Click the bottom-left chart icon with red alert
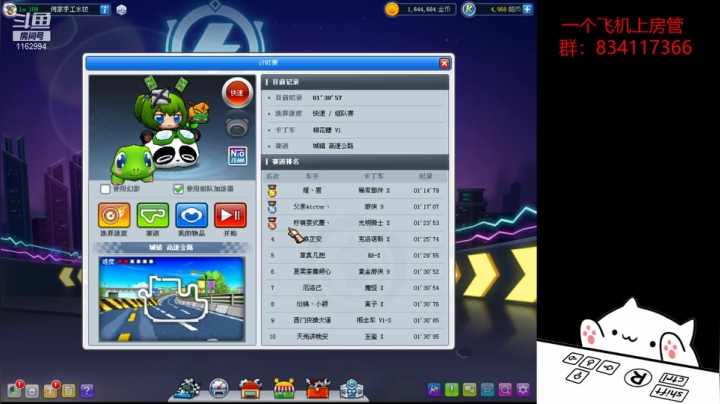Viewport: 720px width, 404px height. [x=15, y=390]
